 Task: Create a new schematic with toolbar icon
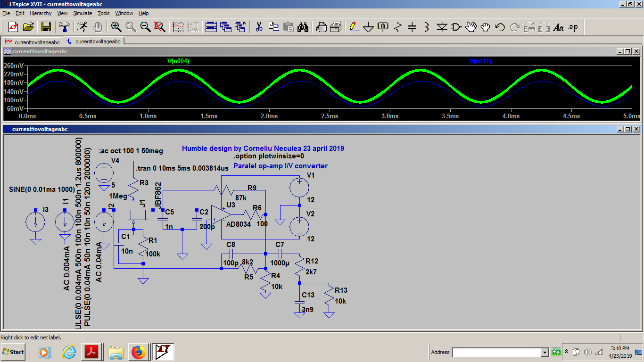pos(13,27)
